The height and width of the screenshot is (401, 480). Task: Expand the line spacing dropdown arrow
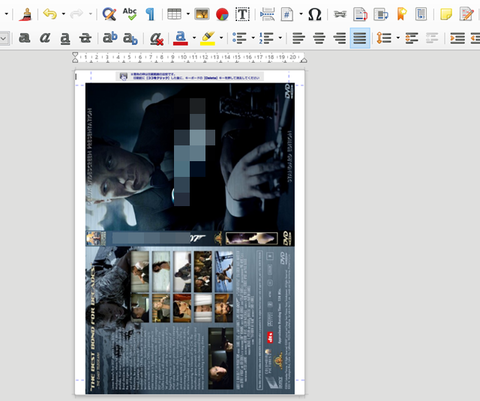[x=398, y=38]
